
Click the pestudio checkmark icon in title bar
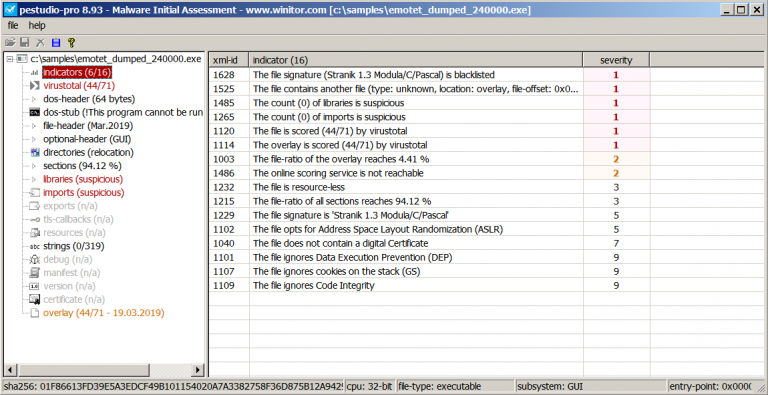(x=11, y=10)
